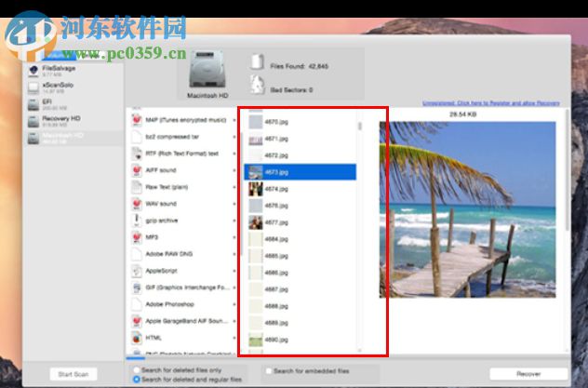Click the preview pane vertical scrollbar
588x388 pixels.
pos(568,170)
